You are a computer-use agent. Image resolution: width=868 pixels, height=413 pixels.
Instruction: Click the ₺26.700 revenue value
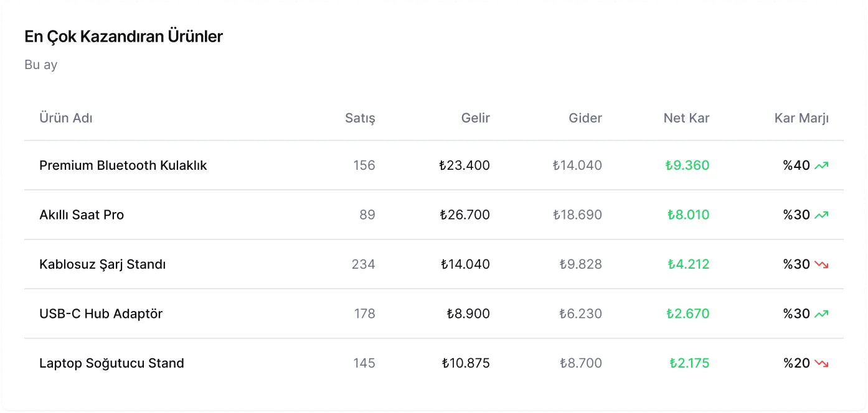coord(465,215)
